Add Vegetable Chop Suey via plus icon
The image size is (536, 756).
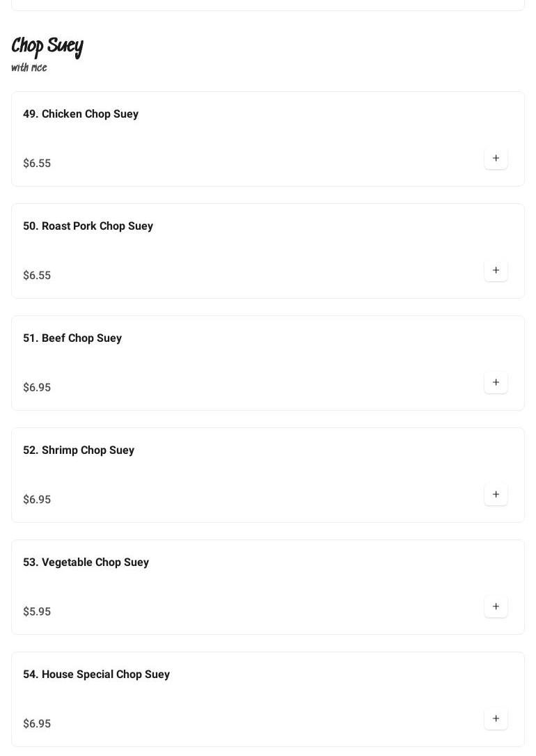pyautogui.click(x=496, y=606)
